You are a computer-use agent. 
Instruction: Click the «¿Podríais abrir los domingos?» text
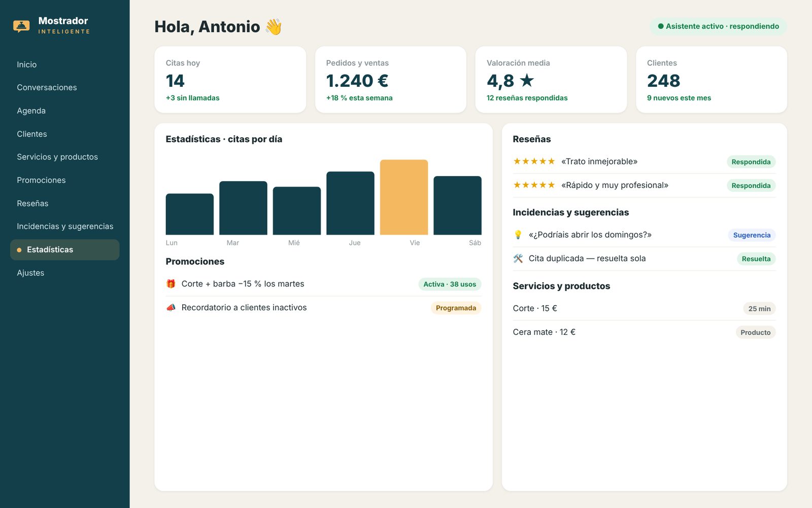coord(590,235)
